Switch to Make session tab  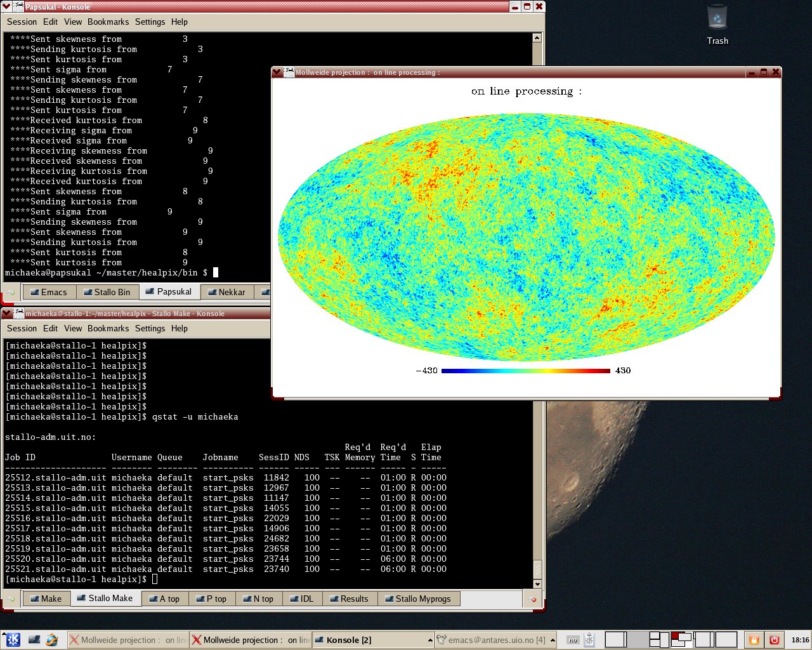[x=47, y=599]
